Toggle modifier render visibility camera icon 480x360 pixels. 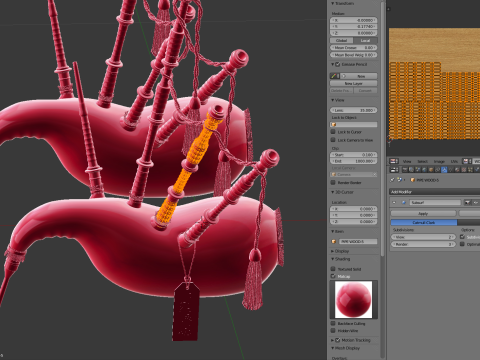pyautogui.click(x=468, y=203)
